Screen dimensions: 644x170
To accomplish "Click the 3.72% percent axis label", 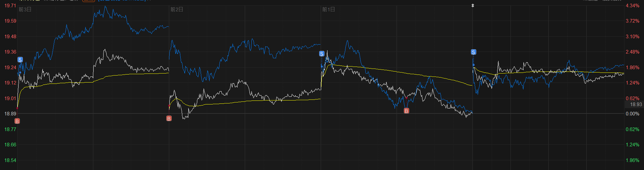I will tap(632, 21).
